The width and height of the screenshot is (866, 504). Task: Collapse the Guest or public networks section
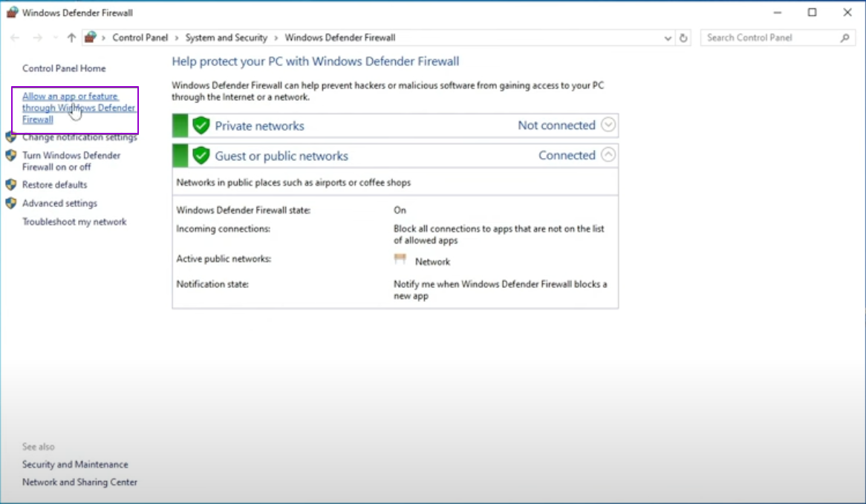[608, 155]
